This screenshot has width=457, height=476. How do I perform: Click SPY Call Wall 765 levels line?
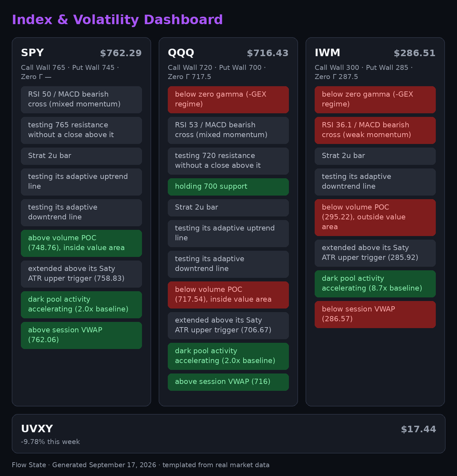click(x=70, y=72)
